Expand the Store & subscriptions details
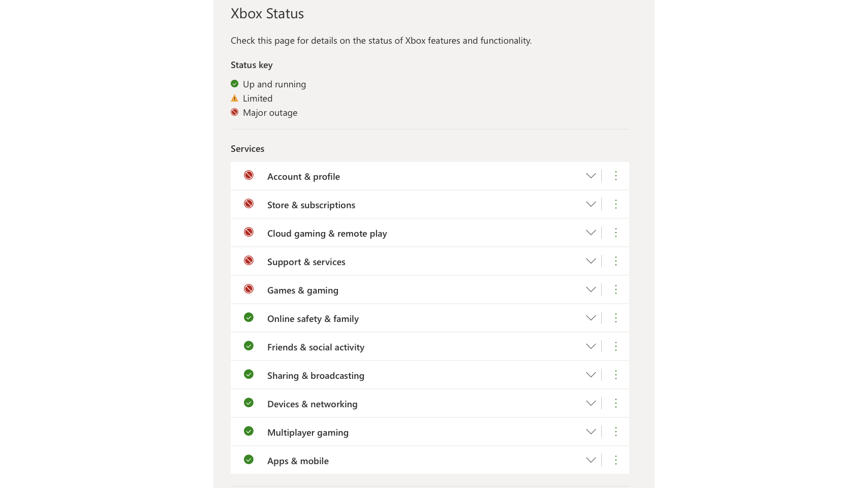The image size is (868, 488). [591, 204]
